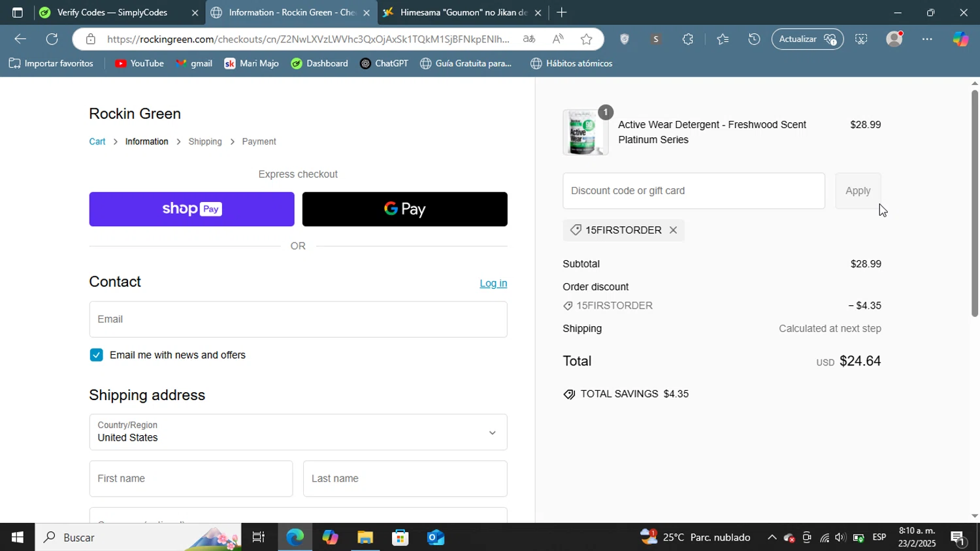Open Outlook from the taskbar
Screen dimensions: 980x551
pos(436,537)
